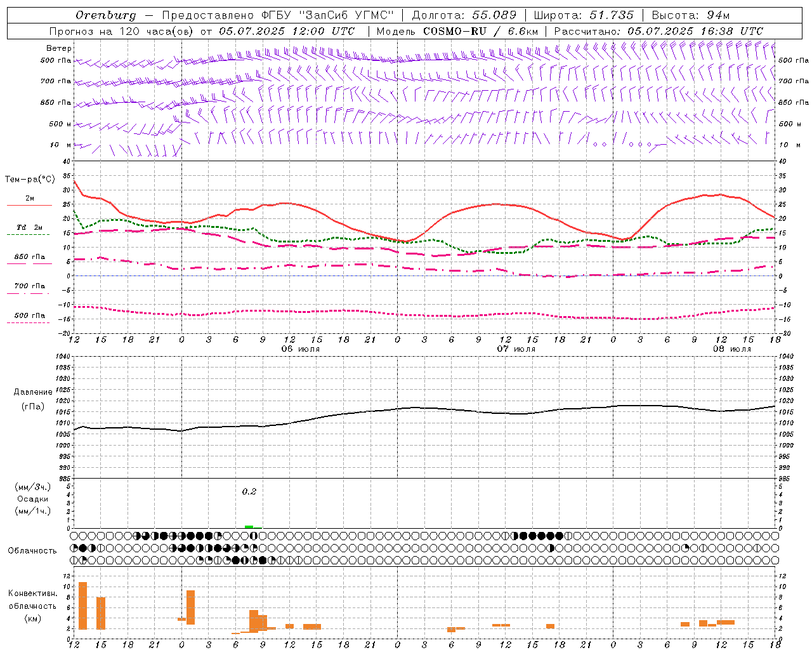Click the '07 июля' date label

516,349
